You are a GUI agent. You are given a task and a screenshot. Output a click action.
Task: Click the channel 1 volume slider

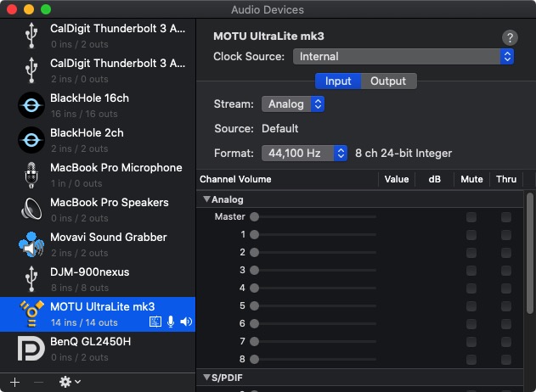coord(313,234)
